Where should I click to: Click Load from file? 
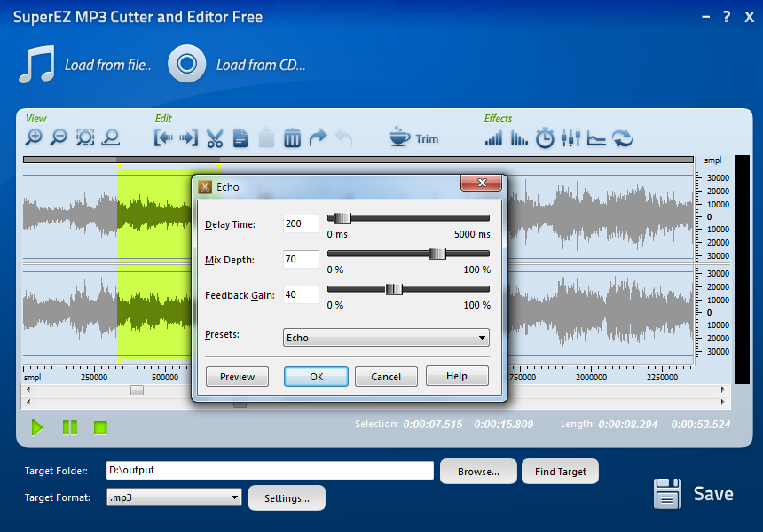[85, 65]
